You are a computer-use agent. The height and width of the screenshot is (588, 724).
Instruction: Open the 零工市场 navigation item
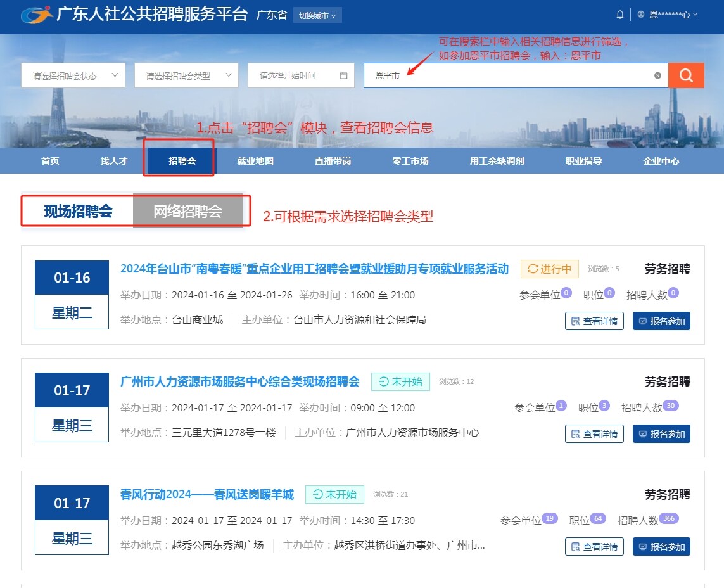(x=410, y=161)
